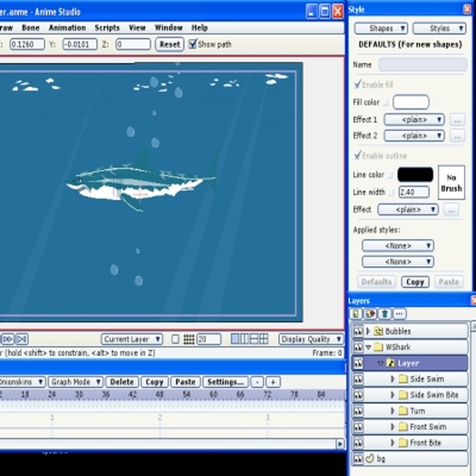Click the Line width input field
The image size is (476, 476).
tap(413, 192)
